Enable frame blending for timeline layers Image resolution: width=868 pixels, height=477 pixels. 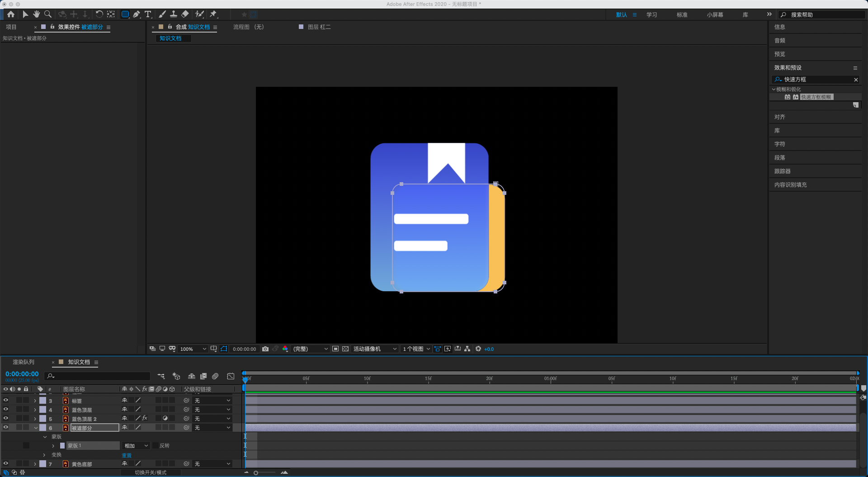pyautogui.click(x=203, y=376)
